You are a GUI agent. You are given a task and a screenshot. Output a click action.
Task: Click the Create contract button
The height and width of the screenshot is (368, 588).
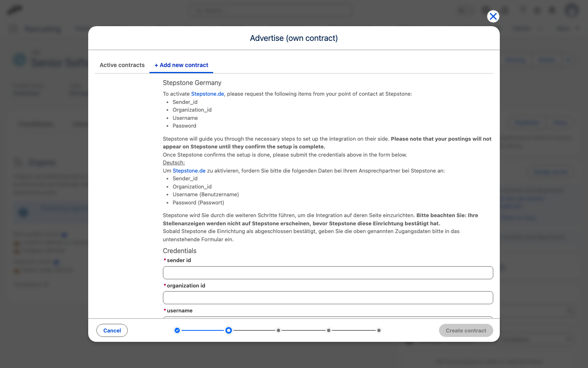466,330
